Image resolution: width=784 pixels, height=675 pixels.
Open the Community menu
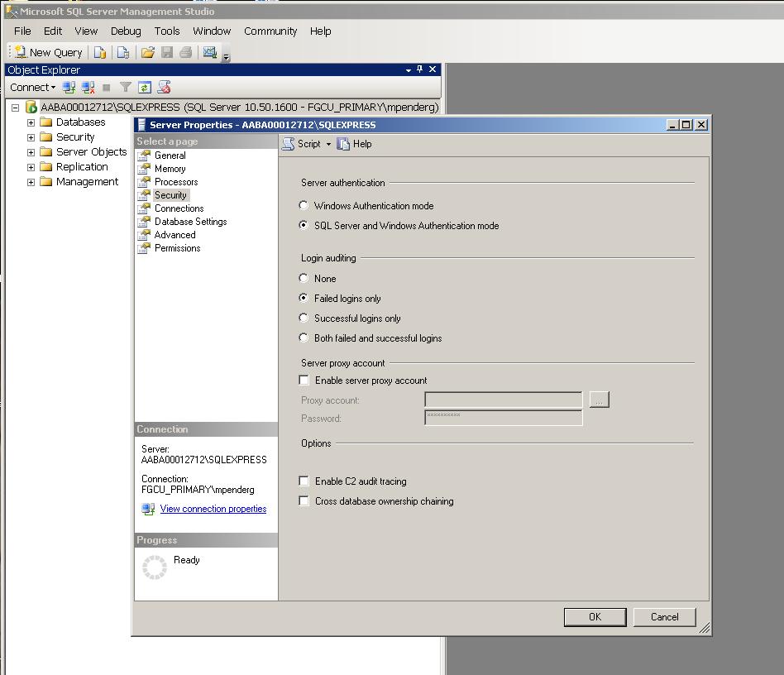point(270,31)
